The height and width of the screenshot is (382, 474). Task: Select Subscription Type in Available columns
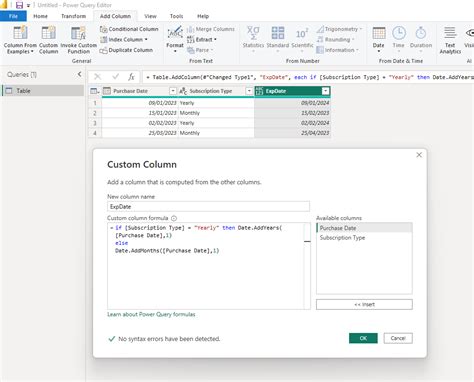(364, 238)
